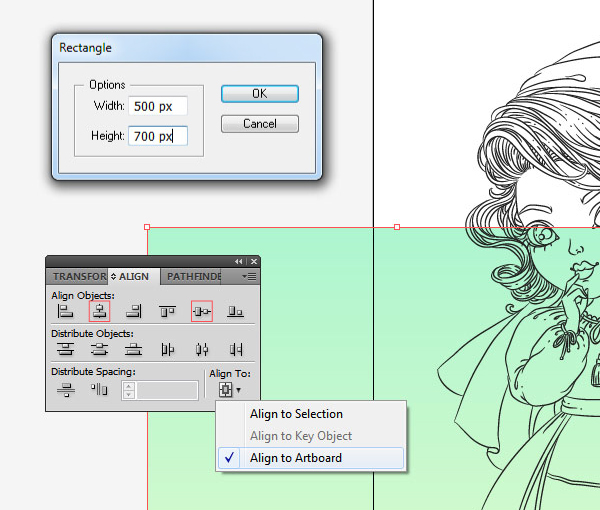Click the rectangle's top-center anchor handle

(x=397, y=227)
